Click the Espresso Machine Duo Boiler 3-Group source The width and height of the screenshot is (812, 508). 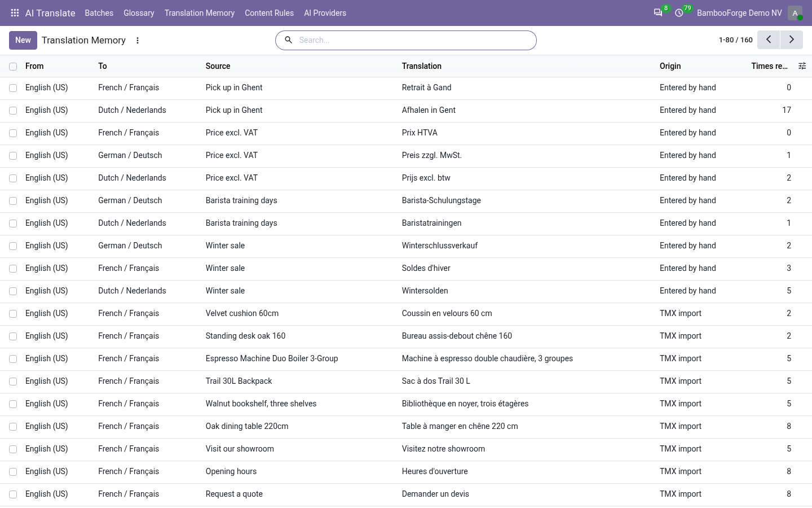click(x=272, y=358)
